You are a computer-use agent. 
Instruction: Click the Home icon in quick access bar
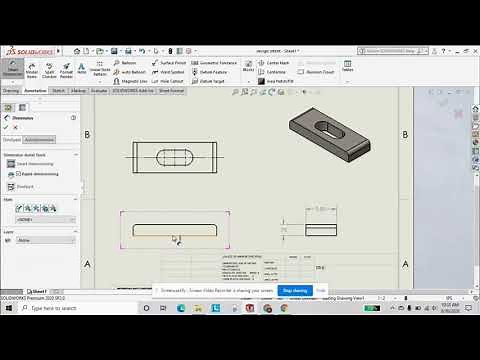point(77,51)
